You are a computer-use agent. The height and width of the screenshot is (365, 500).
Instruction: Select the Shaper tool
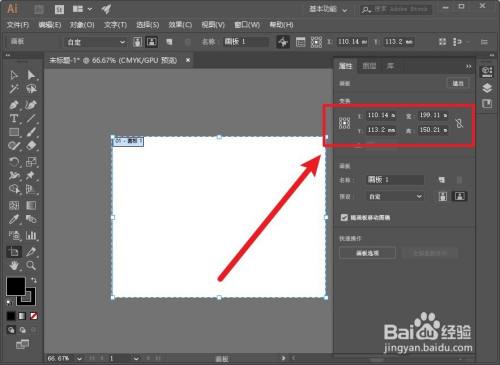14,146
